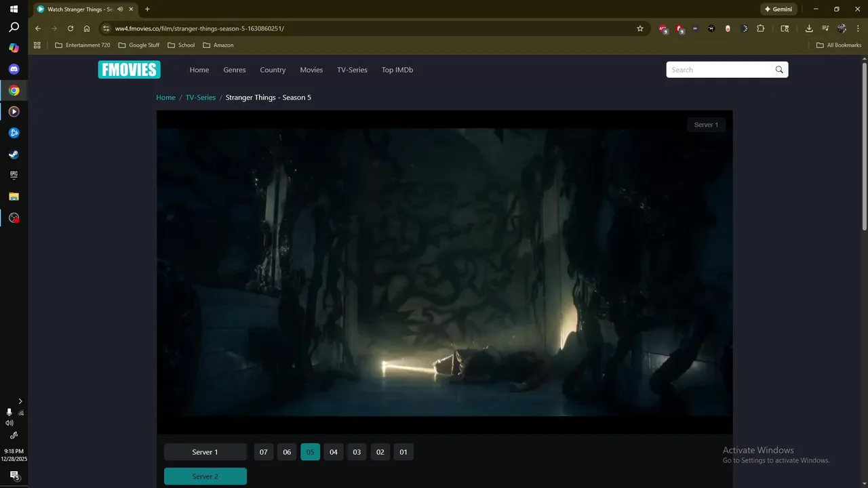Open the Top IMDb page
Screen dimensions: 868x488
(x=397, y=70)
